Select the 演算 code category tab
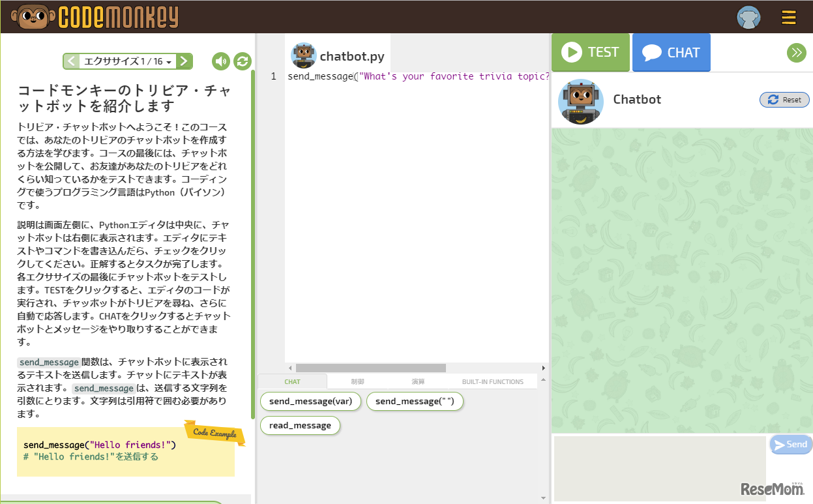 (418, 381)
